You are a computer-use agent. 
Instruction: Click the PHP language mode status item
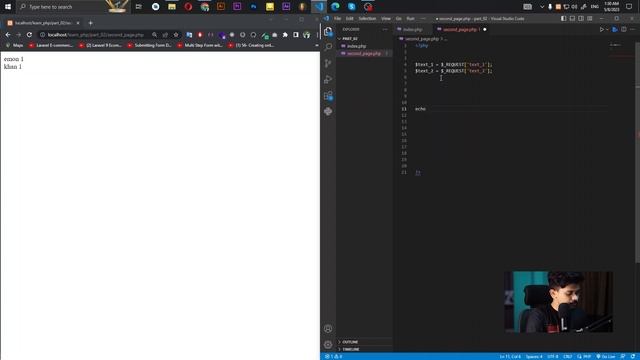[x=584, y=357]
